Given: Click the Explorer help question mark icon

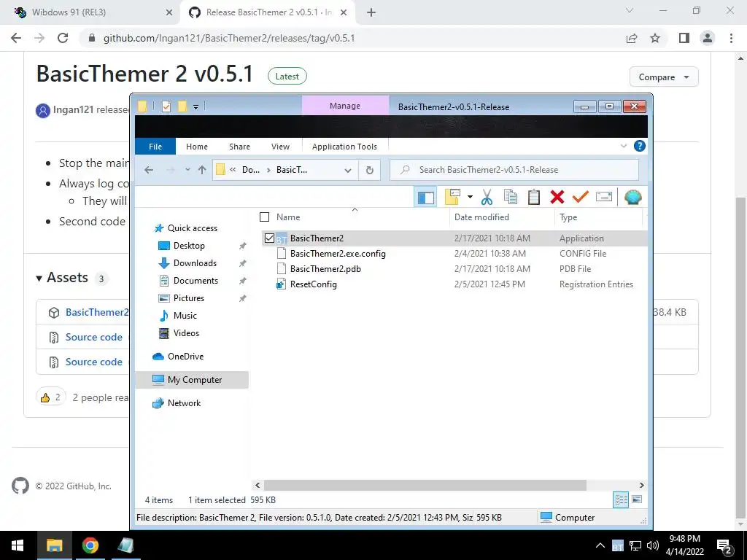Looking at the screenshot, I should [x=639, y=146].
